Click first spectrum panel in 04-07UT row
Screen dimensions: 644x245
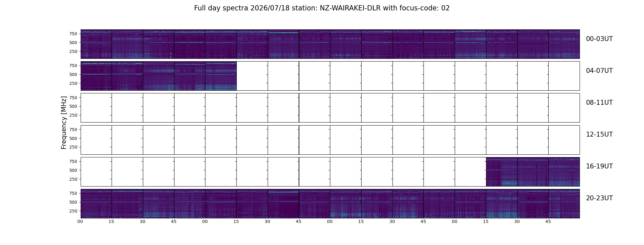[x=96, y=76]
